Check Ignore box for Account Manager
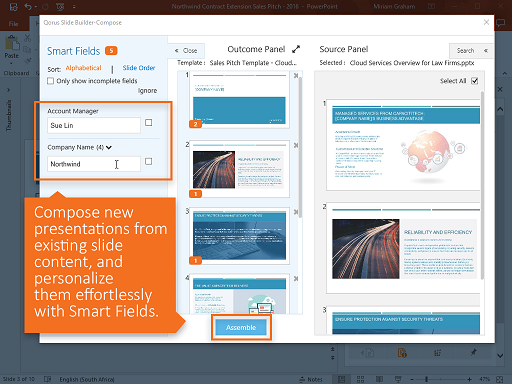Screen dimensions: 512x384 point(149,123)
